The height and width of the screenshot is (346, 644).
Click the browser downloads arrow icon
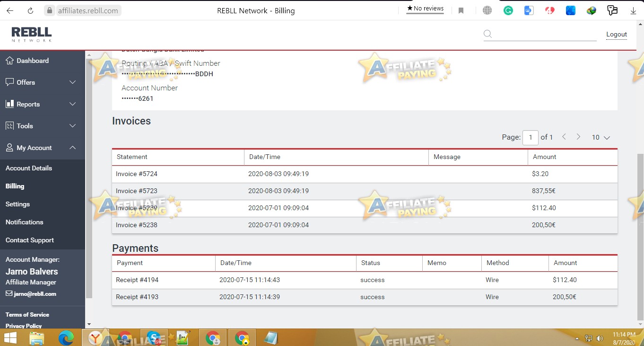click(x=633, y=10)
